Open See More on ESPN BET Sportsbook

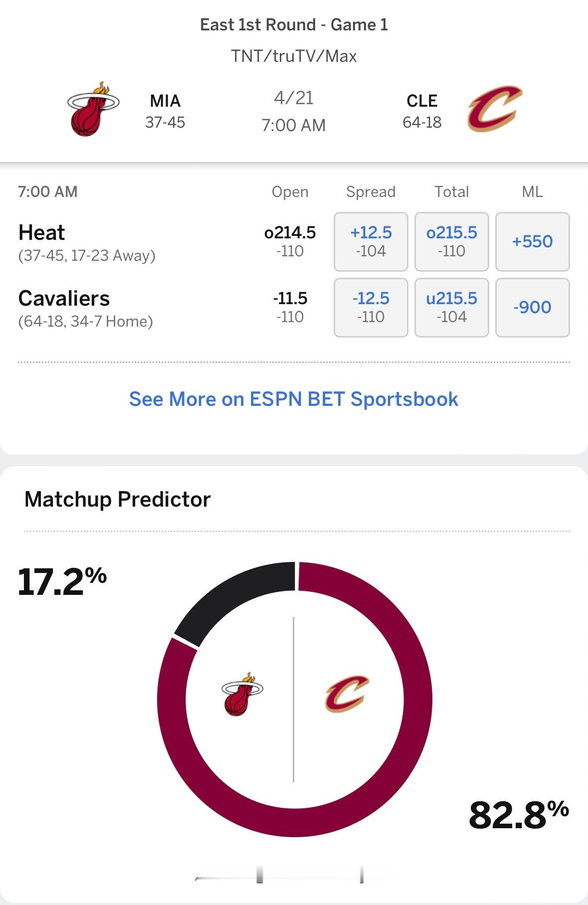pyautogui.click(x=294, y=399)
